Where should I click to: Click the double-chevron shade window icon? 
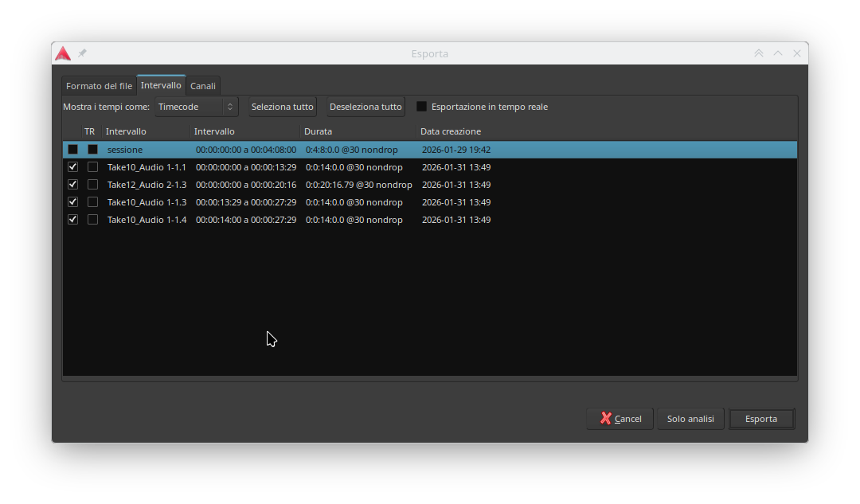pyautogui.click(x=759, y=53)
